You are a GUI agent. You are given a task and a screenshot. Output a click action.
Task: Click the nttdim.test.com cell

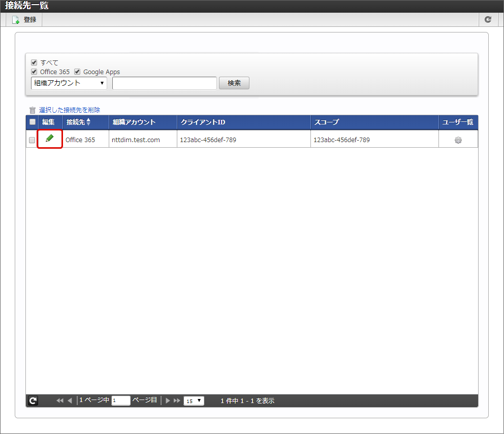point(143,140)
